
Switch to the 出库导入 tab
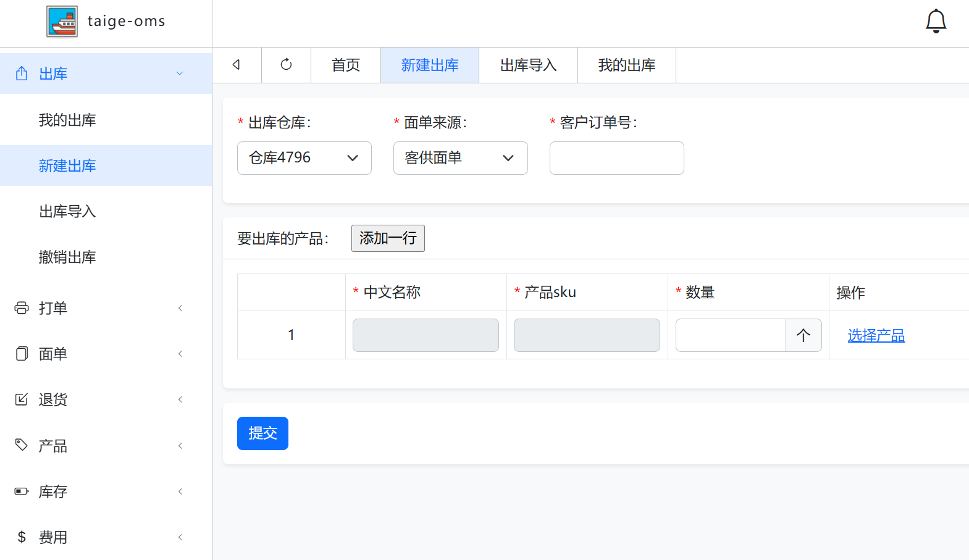[x=529, y=65]
